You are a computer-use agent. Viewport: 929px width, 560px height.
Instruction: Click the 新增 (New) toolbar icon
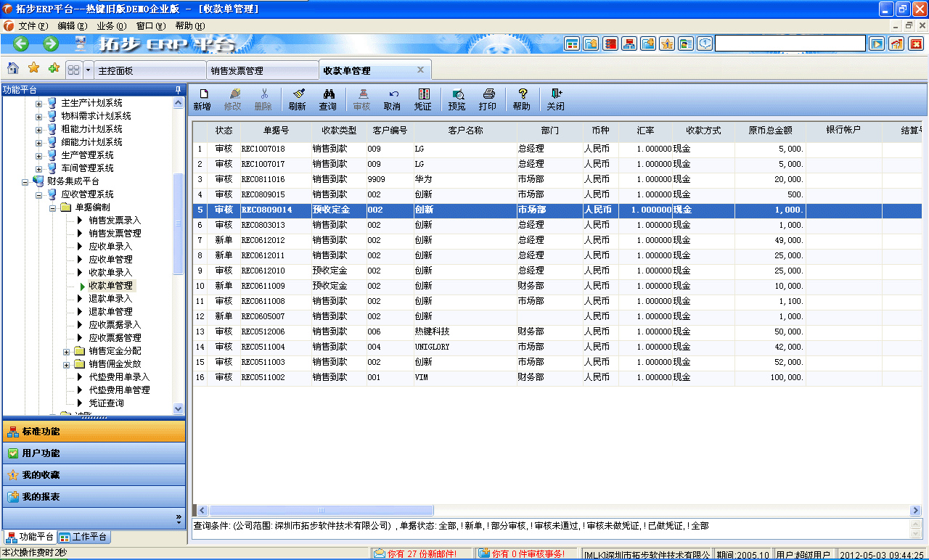pos(204,99)
